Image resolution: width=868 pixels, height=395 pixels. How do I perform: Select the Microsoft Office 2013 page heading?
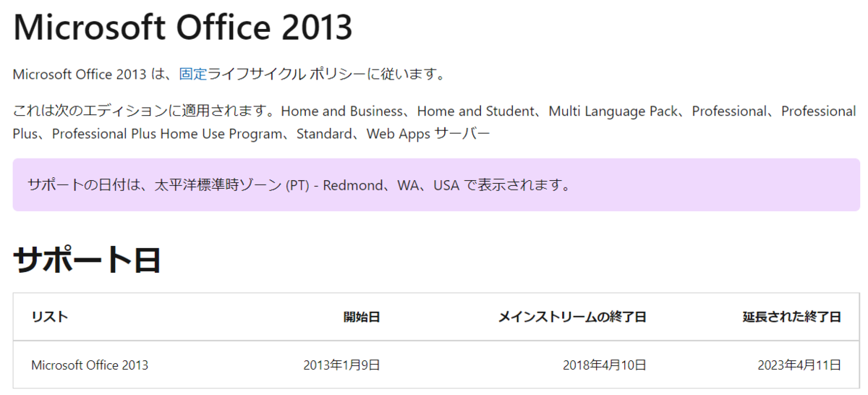[x=183, y=27]
